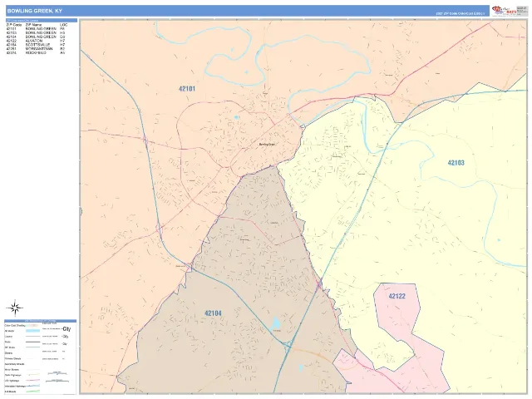Select the 42122 ZIP label on map
Image resolution: width=532 pixels, height=399 pixels.
click(x=397, y=296)
